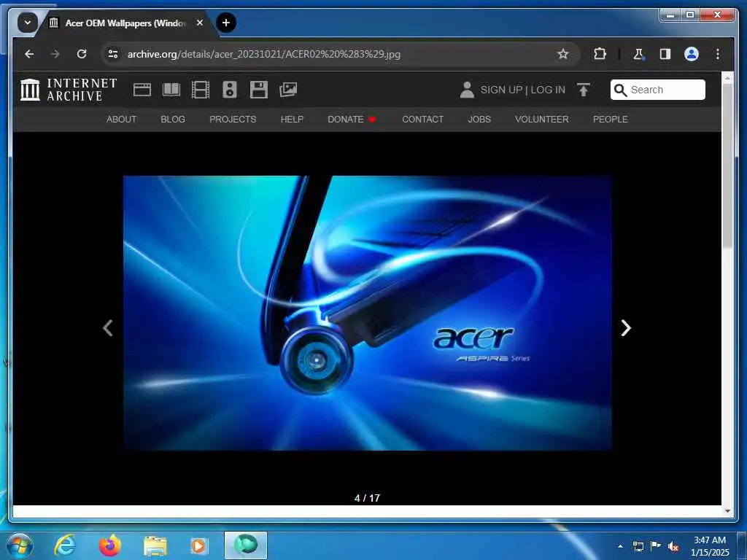Open the browser profile avatar
The image size is (747, 560).
coord(692,54)
